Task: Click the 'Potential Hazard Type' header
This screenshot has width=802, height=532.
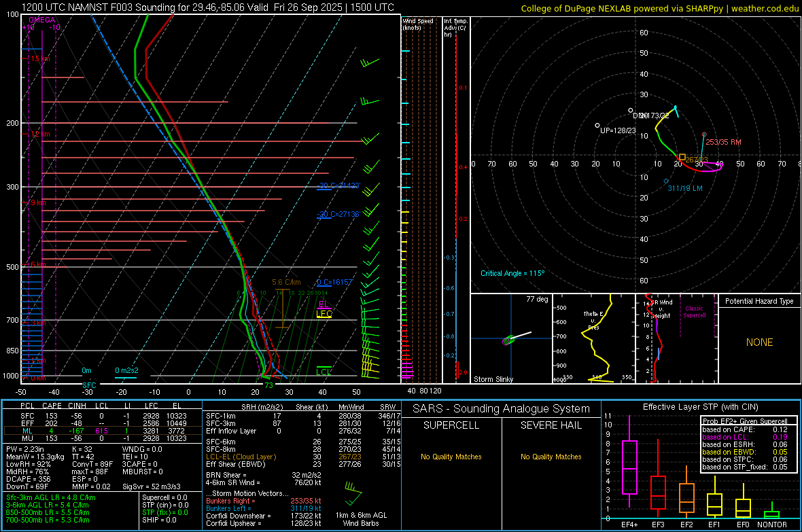Action: (x=759, y=301)
